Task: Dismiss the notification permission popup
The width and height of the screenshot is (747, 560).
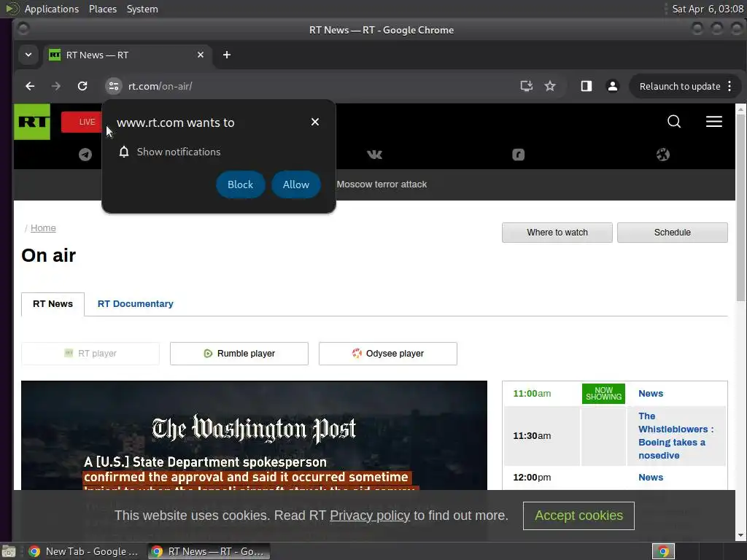Action: (x=315, y=122)
